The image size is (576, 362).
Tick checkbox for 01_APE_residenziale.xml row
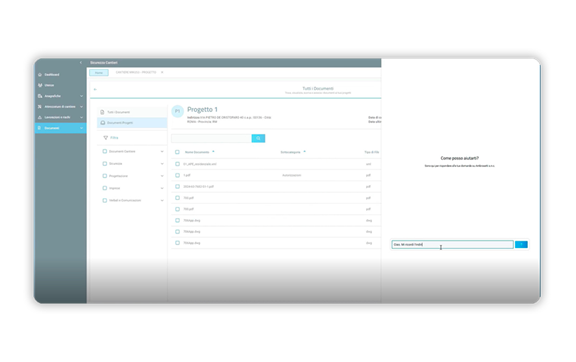point(177,164)
